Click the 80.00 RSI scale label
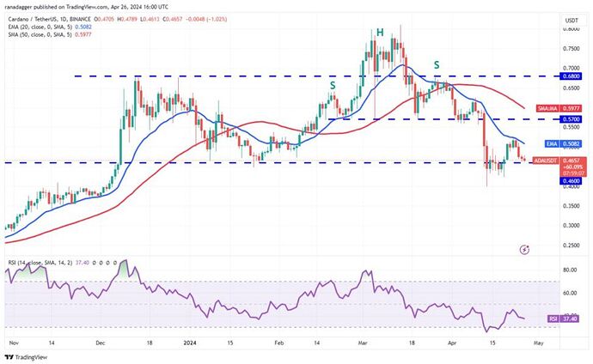This screenshot has height=364, width=593. coord(570,270)
